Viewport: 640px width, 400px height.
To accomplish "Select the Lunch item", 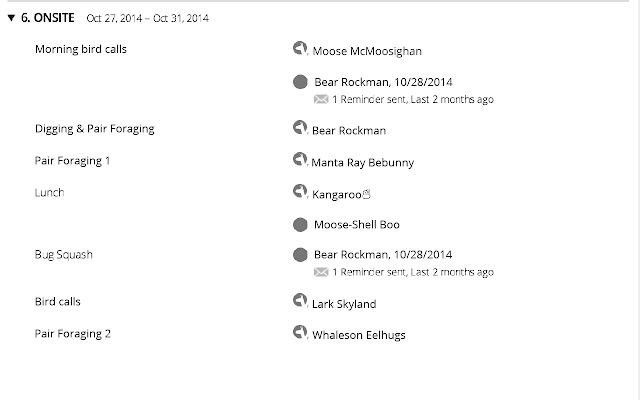I will (49, 193).
